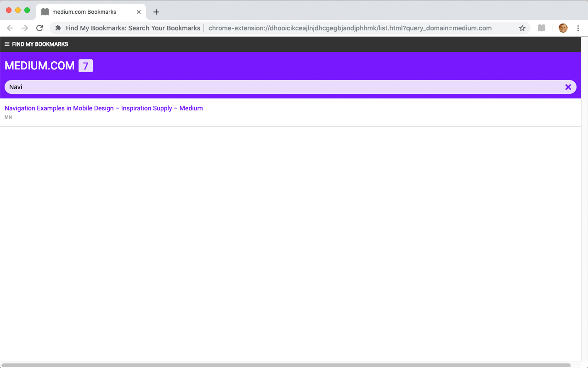
Task: Click the FIND MY BOOKMARKS title text
Action: [40, 44]
